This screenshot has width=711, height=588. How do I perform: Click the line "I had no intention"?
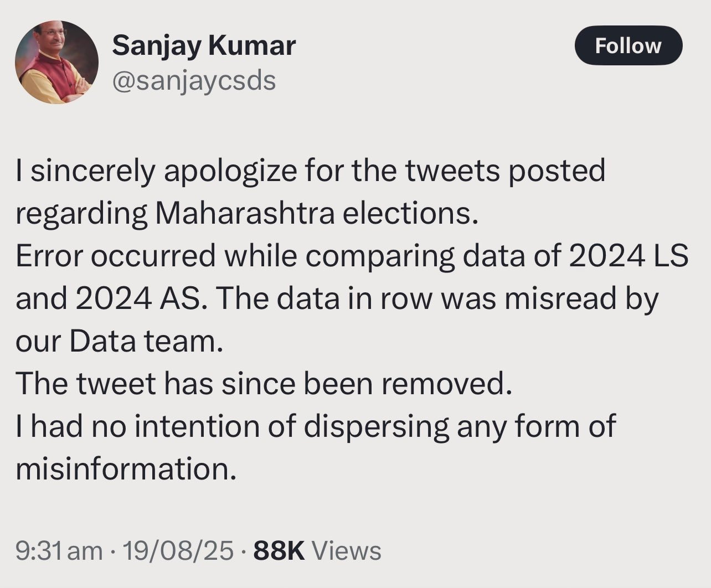(316, 426)
